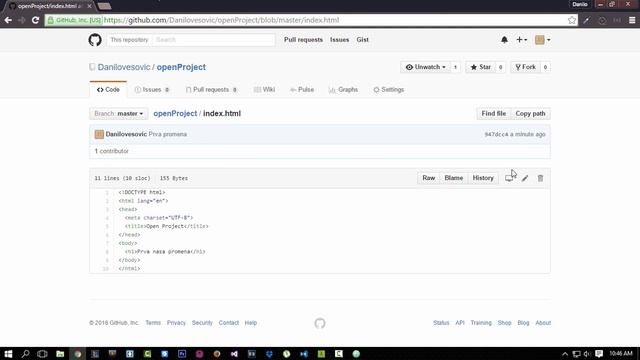Click the search box in the header
640x360 pixels.
(x=213, y=40)
